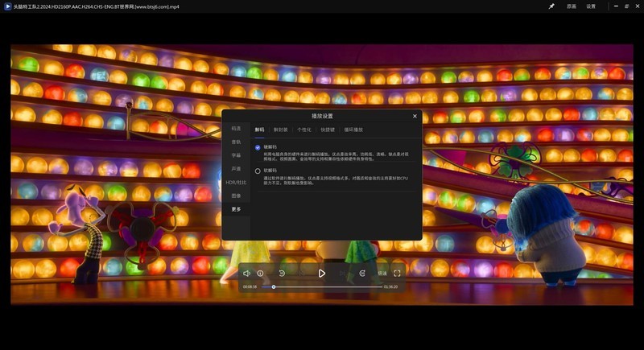This screenshot has width=644, height=350.
Task: Click the player app logo icon
Action: (7, 6)
